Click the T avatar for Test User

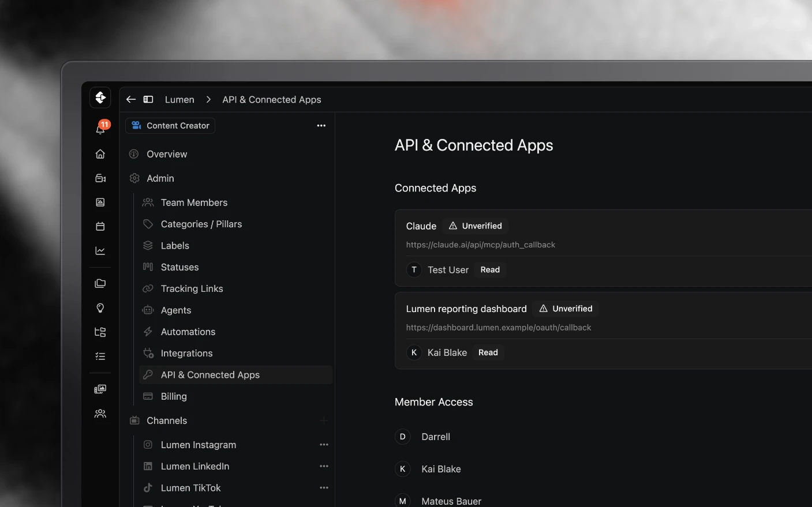pos(414,270)
